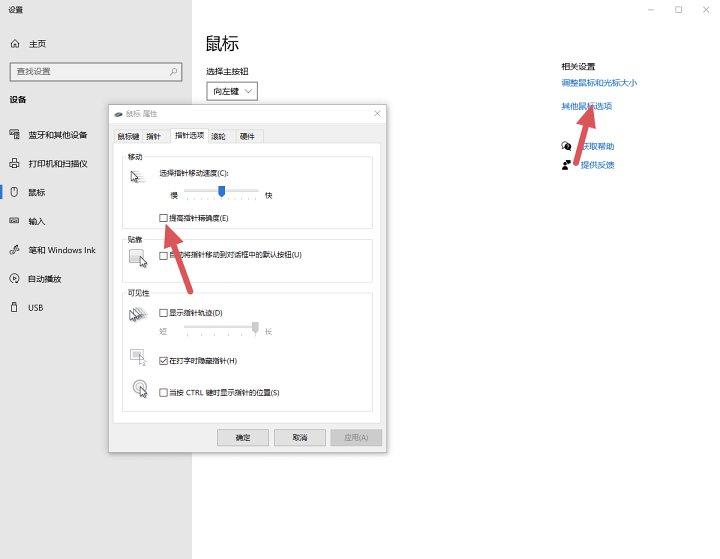
Task: Maximize the 设置 window
Action: pyautogui.click(x=678, y=10)
